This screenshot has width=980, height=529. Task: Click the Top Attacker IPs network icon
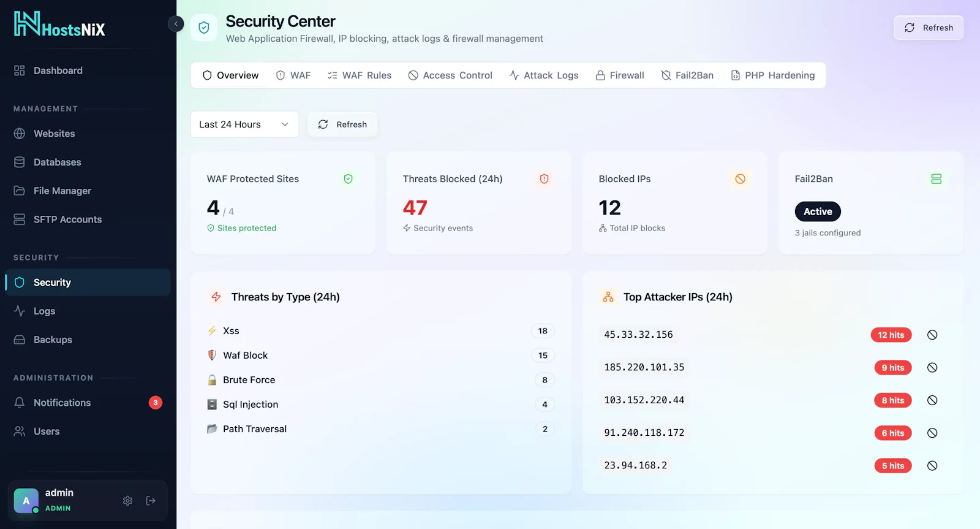608,297
